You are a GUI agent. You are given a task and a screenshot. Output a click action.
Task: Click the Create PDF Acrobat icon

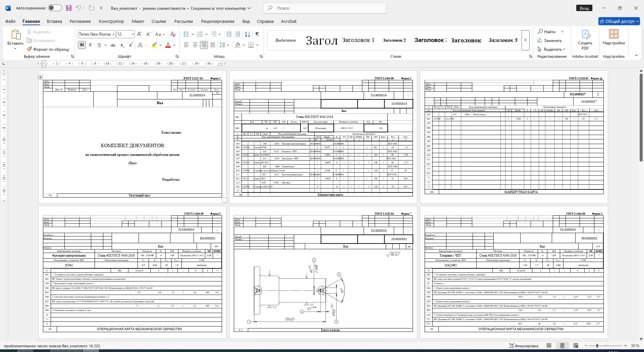tap(585, 40)
